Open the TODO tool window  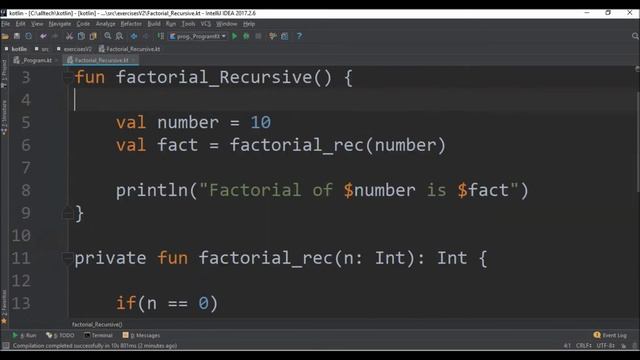click(x=60, y=335)
